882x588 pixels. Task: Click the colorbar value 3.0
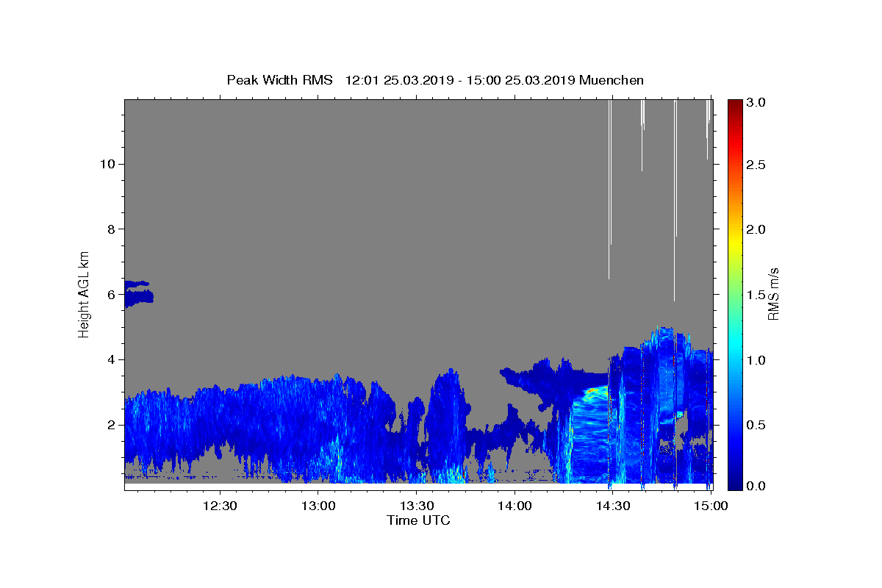[x=756, y=103]
